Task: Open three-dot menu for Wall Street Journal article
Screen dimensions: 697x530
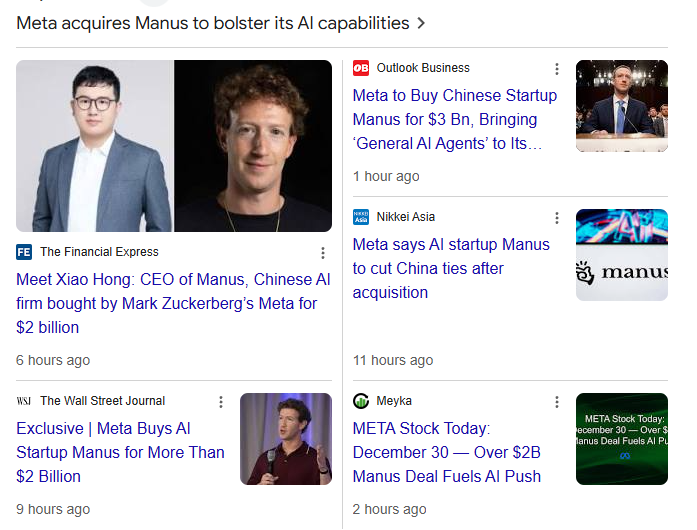Action: [x=221, y=402]
